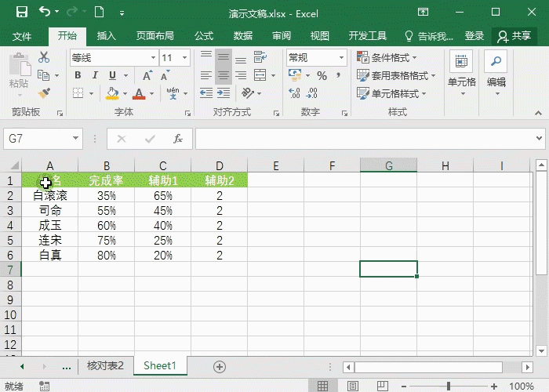Increase the indent

coord(224,93)
